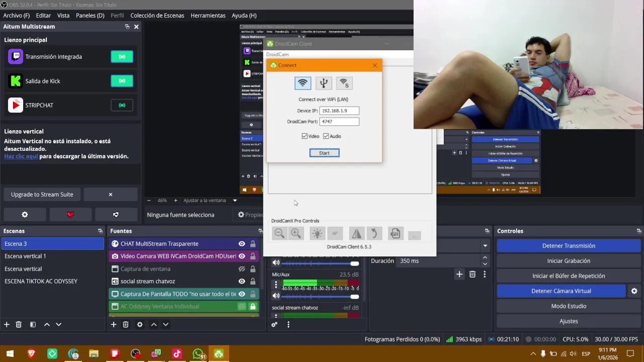Toggle Transmisión integrada Twitch output

coord(122,57)
